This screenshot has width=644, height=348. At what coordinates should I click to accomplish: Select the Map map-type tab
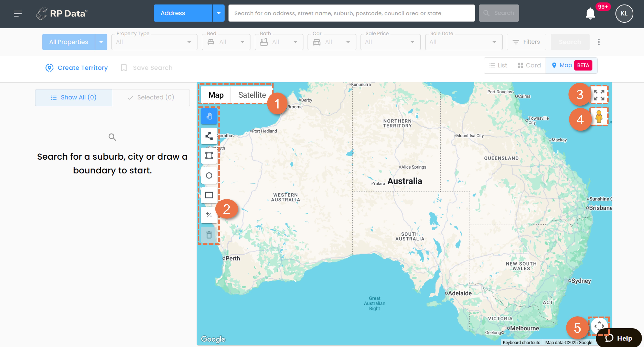[x=216, y=95]
